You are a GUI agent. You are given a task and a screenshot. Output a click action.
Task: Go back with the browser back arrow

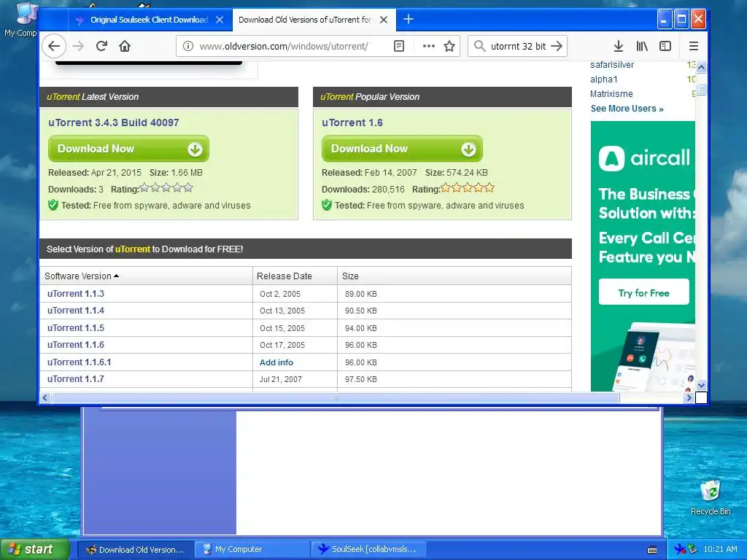(54, 46)
